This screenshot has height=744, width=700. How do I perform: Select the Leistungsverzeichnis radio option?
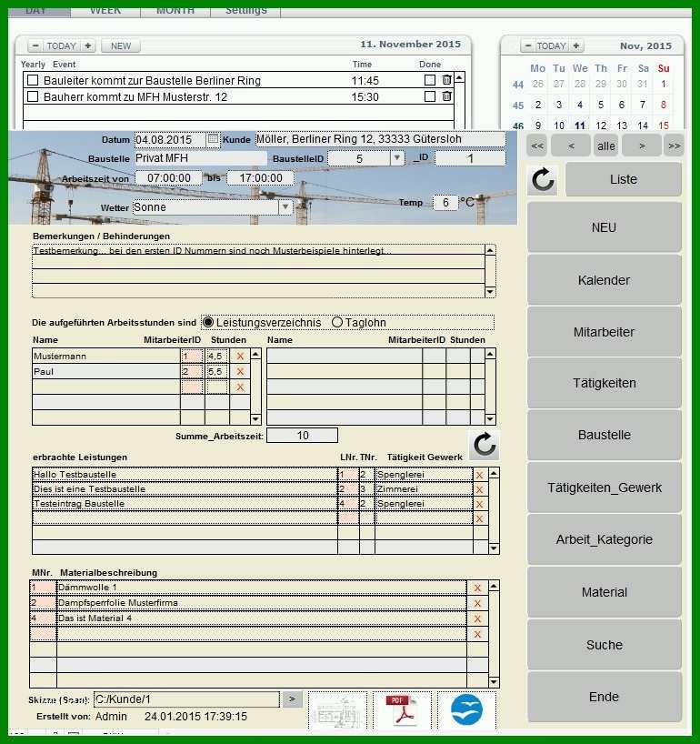(x=207, y=322)
